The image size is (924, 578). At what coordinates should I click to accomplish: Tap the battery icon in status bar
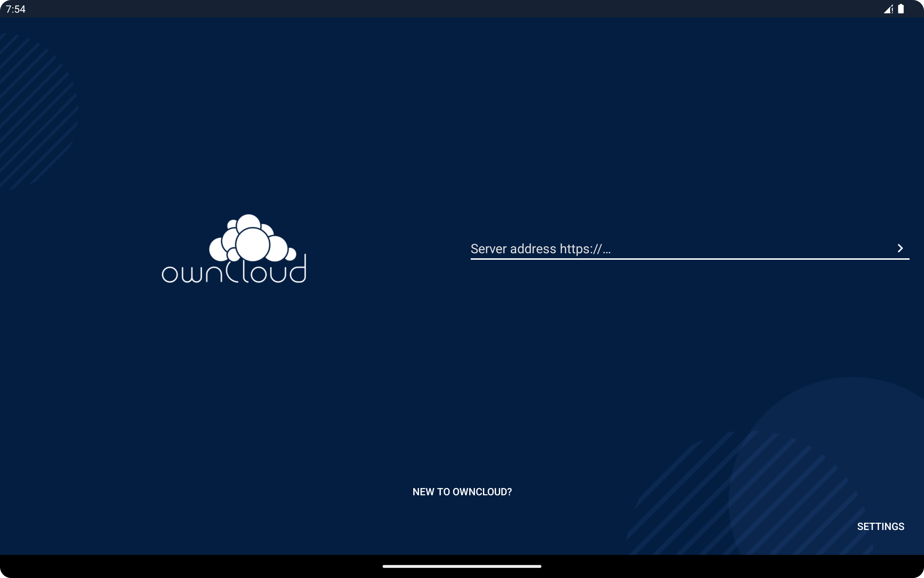click(x=901, y=9)
